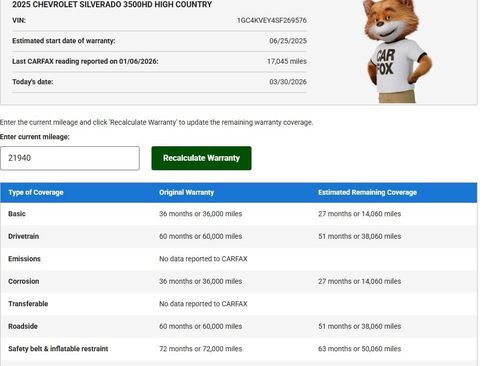The width and height of the screenshot is (488, 366).
Task: Select the Emissions coverage row label
Action: pos(24,259)
